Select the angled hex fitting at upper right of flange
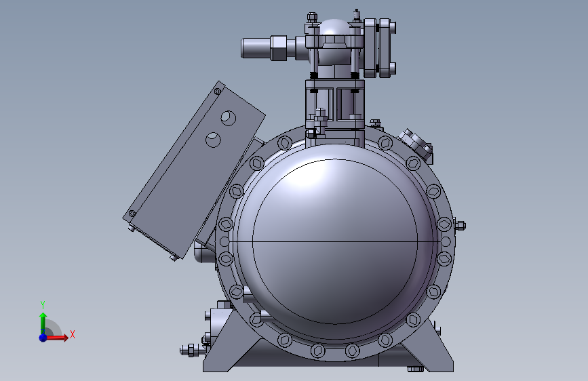 (x=416, y=144)
